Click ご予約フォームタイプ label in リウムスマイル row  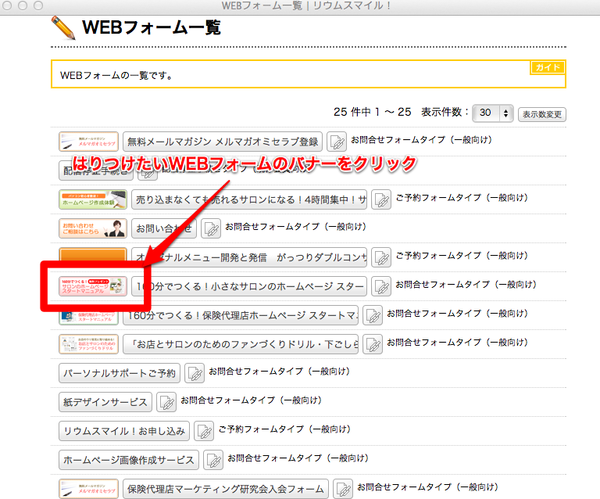(284, 429)
